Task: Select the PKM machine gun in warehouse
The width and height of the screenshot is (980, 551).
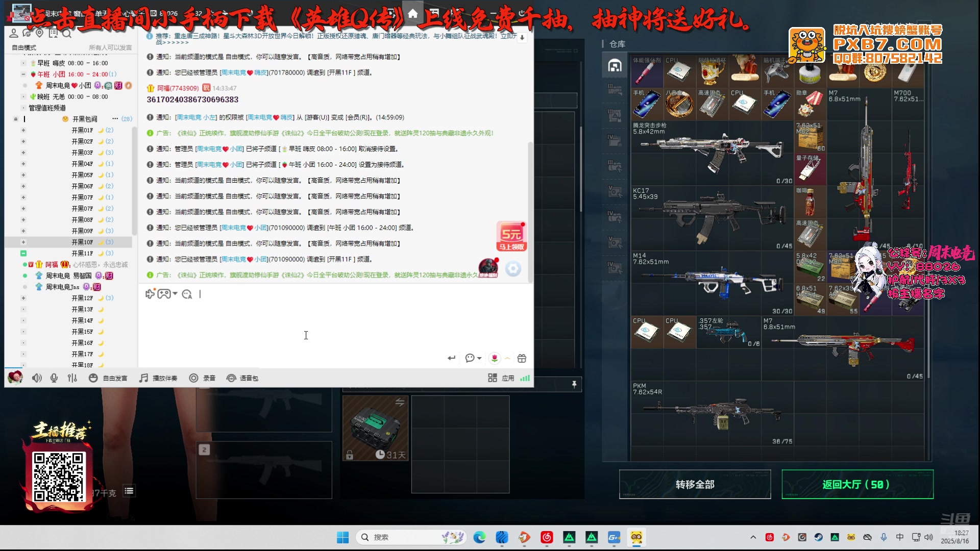Action: pyautogui.click(x=712, y=413)
